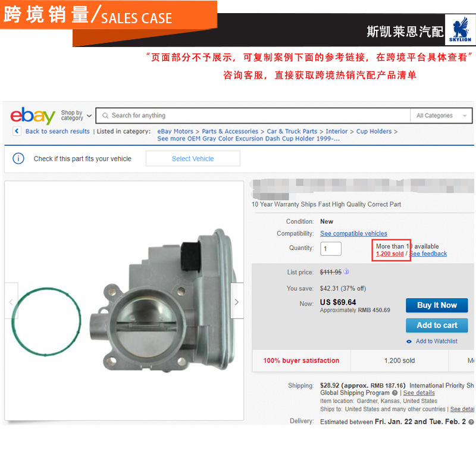Click the list price help icon
476x450 pixels.
coord(346,272)
